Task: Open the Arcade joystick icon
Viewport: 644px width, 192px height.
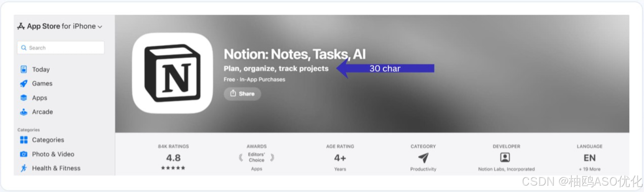Action: click(24, 112)
